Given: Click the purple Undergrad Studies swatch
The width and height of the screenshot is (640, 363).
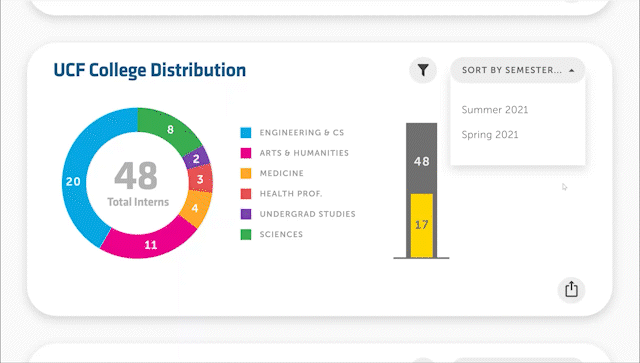Looking at the screenshot, I should pyautogui.click(x=246, y=214).
